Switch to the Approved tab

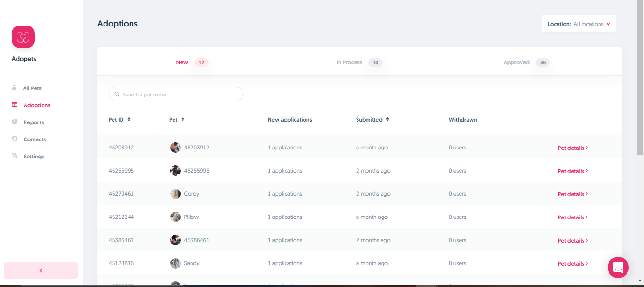(x=516, y=62)
